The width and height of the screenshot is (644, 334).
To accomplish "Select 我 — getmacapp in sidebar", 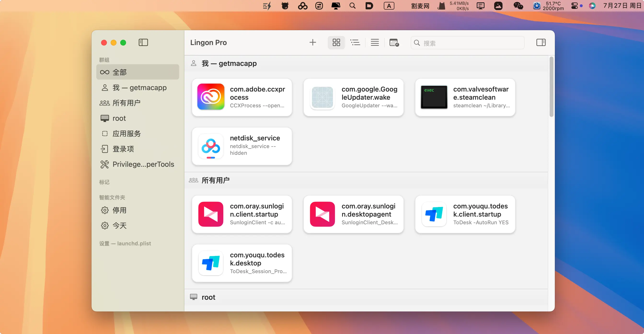I will click(138, 87).
